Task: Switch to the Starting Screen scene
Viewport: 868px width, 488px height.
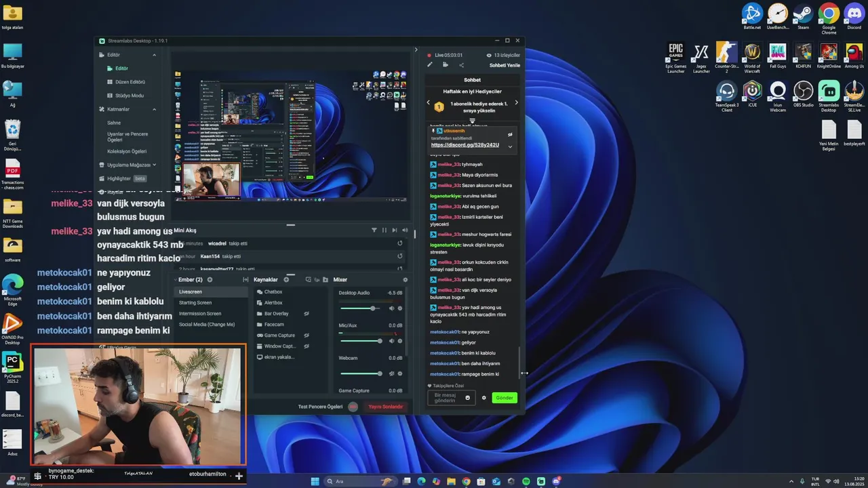Action: (195, 302)
